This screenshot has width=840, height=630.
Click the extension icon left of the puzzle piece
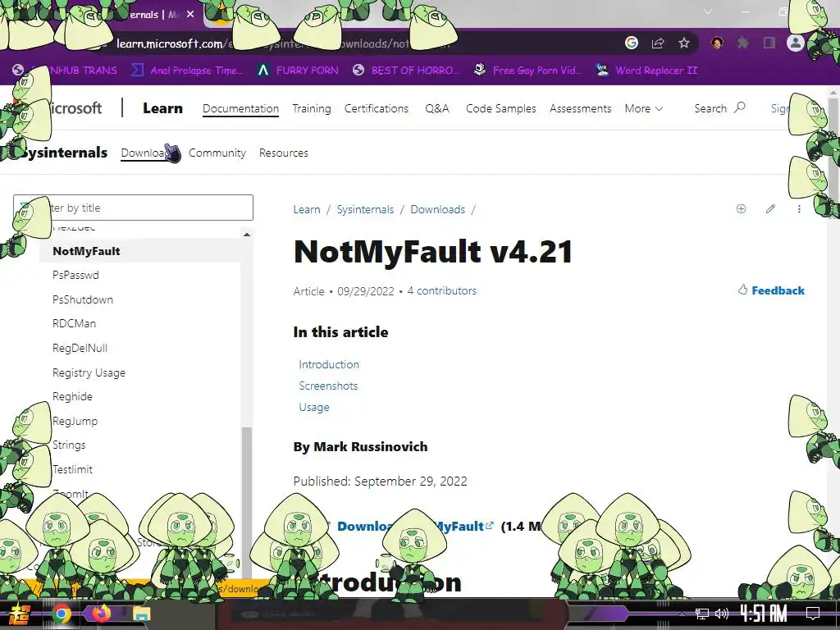tap(717, 43)
